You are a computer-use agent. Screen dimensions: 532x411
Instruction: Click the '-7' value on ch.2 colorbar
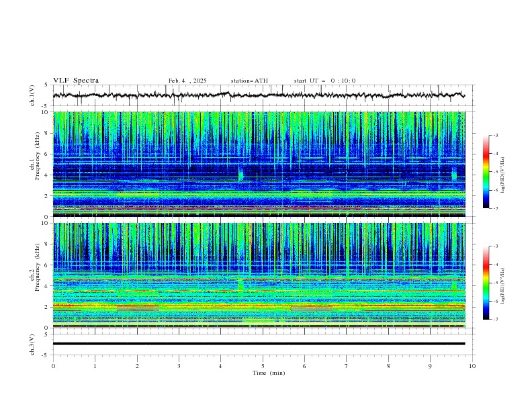pos(495,320)
